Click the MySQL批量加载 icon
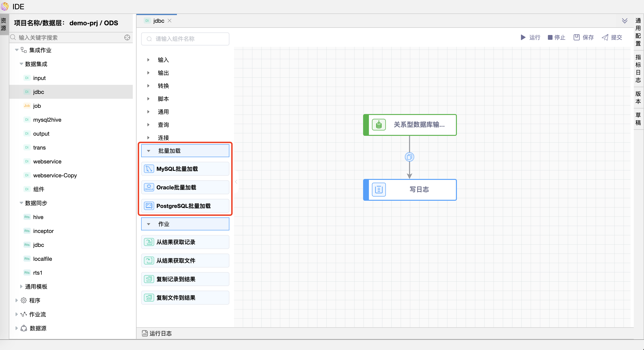The image size is (644, 350). click(149, 169)
